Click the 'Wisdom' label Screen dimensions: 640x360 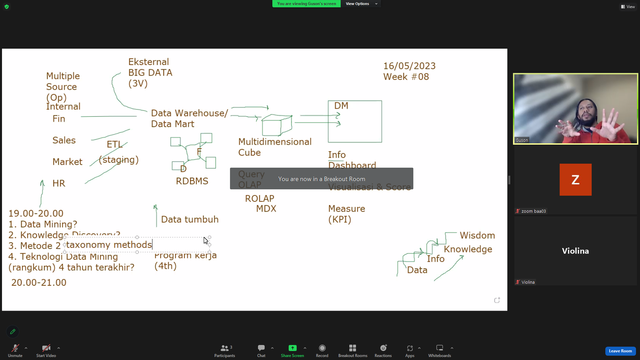coord(477,236)
